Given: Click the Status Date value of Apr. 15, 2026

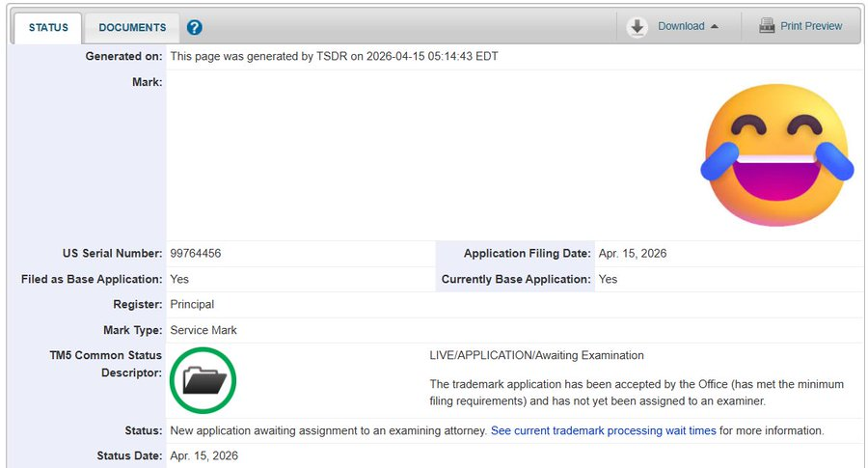Looking at the screenshot, I should coord(203,455).
